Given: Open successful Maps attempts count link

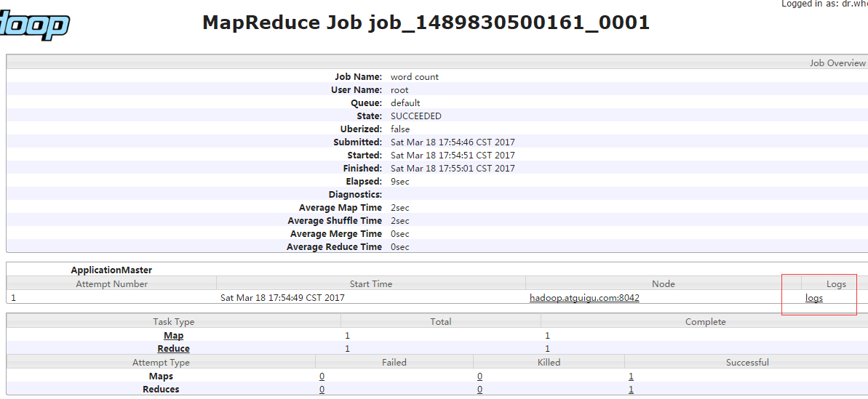Looking at the screenshot, I should pos(631,376).
